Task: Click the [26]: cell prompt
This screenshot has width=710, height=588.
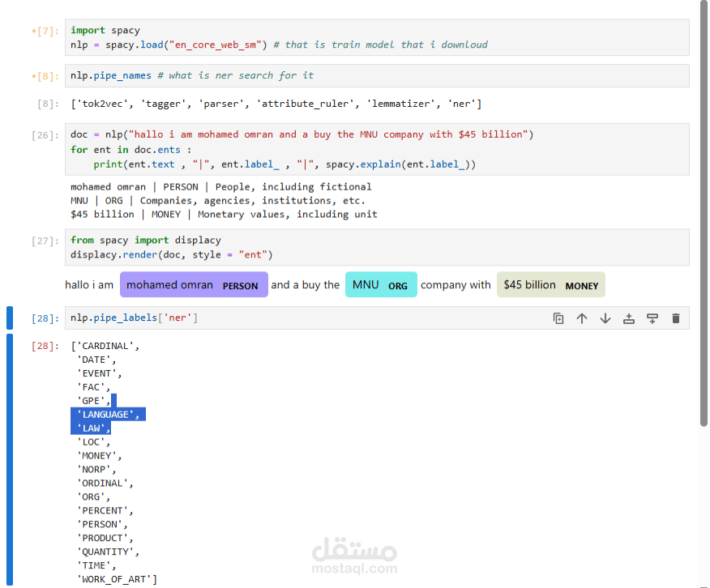Action: pyautogui.click(x=45, y=135)
